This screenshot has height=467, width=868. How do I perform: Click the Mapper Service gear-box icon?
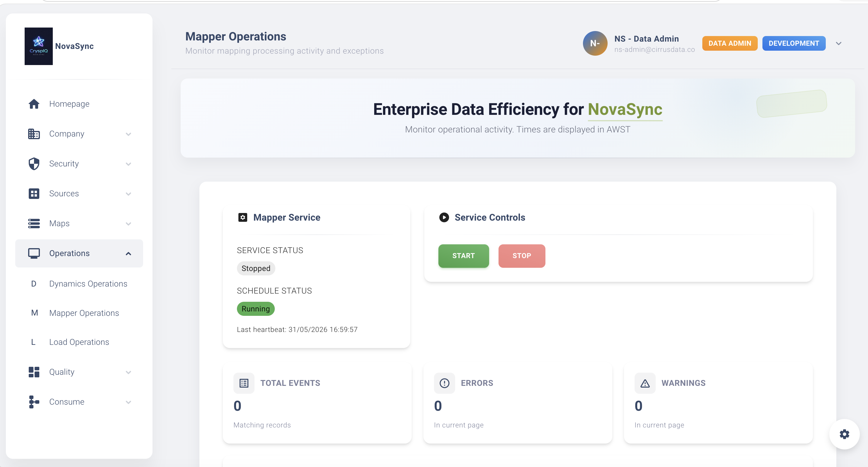click(x=243, y=217)
